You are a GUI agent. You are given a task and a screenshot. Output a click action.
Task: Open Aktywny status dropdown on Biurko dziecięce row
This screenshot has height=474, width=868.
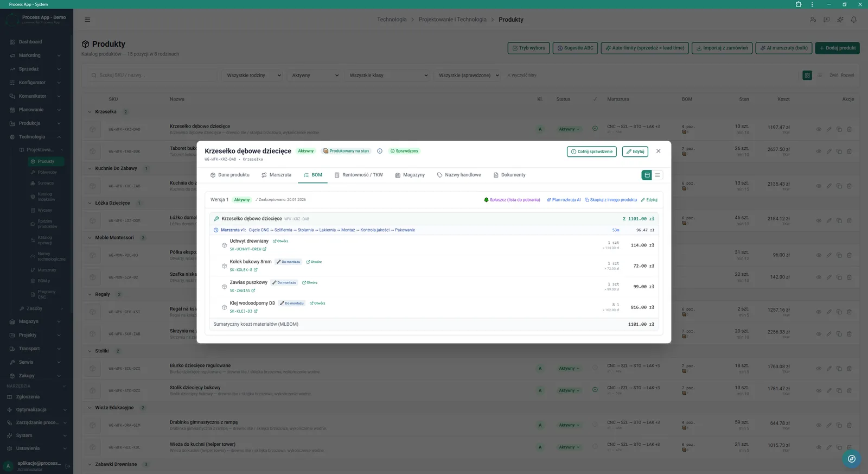[569, 368]
